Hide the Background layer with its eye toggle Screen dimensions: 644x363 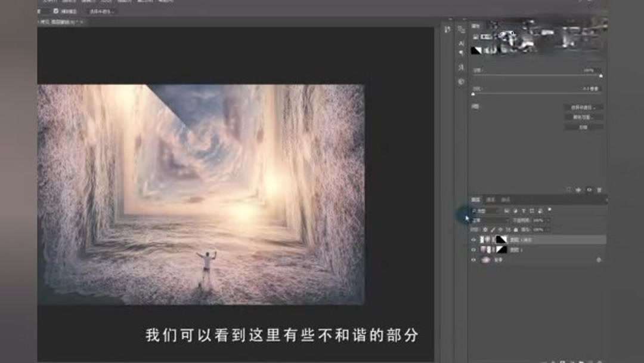pos(472,259)
